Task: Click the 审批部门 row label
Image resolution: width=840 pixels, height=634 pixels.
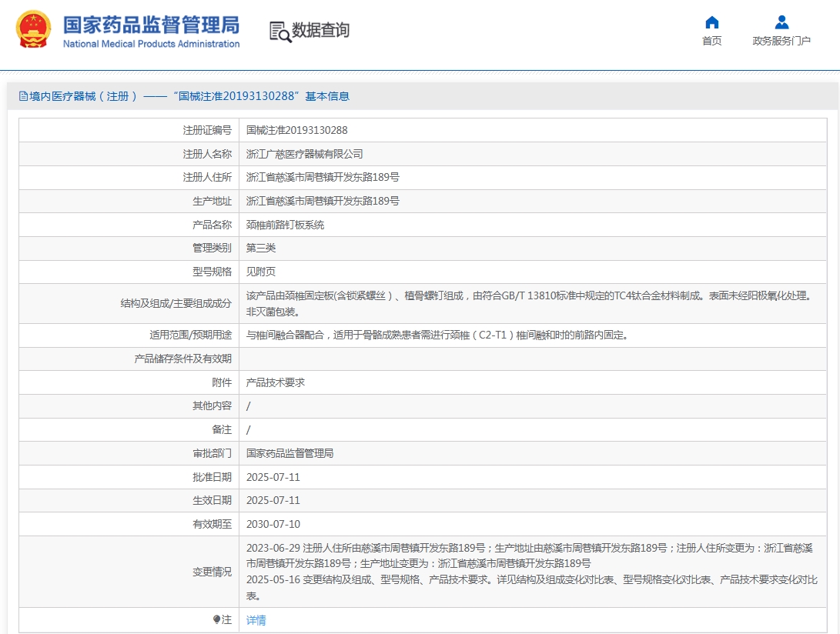Action: (x=213, y=453)
